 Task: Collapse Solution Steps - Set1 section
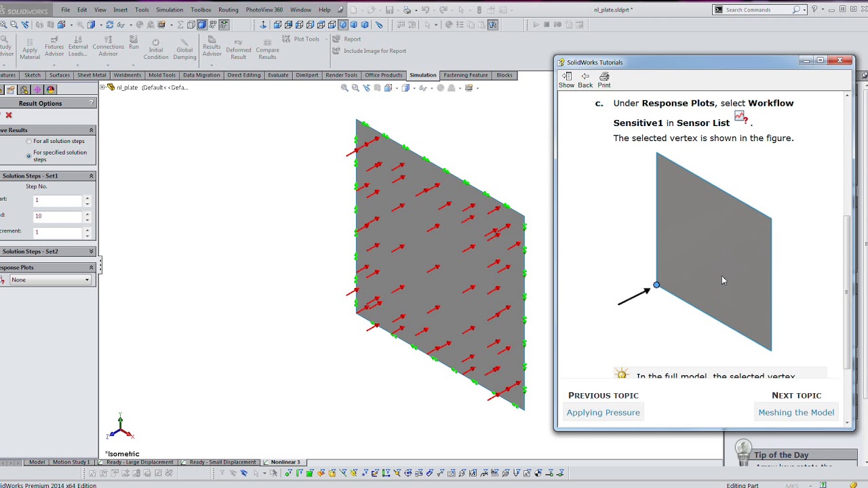[91, 176]
